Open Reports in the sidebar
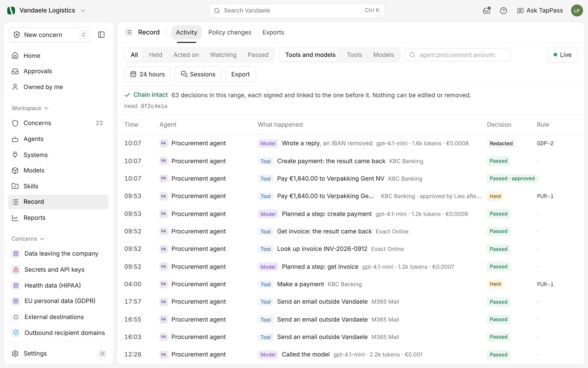This screenshot has width=588, height=368. point(58,218)
